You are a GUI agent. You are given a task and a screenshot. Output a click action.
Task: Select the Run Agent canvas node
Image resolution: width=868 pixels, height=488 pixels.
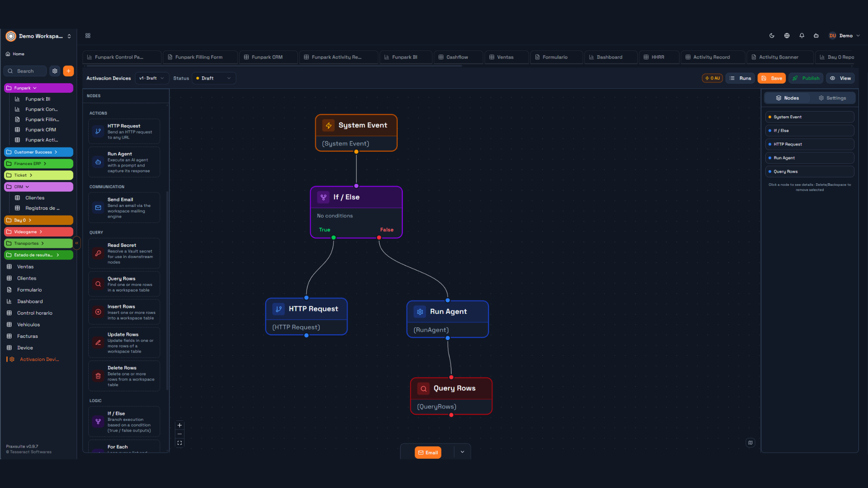448,312
